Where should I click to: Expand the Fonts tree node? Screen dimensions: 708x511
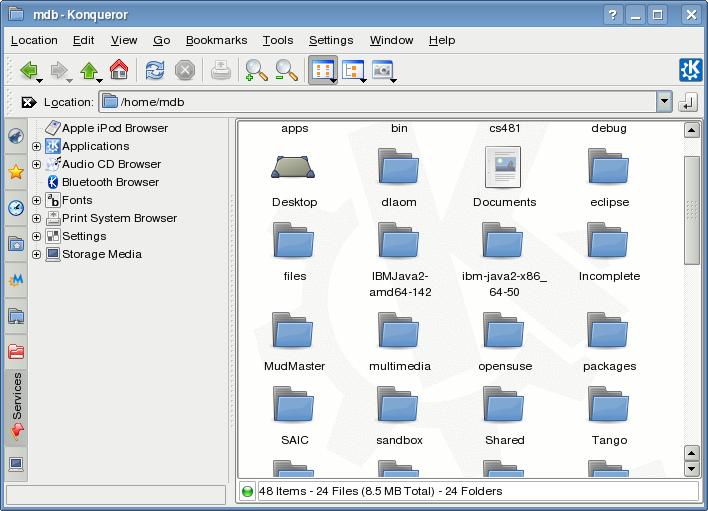(x=37, y=200)
